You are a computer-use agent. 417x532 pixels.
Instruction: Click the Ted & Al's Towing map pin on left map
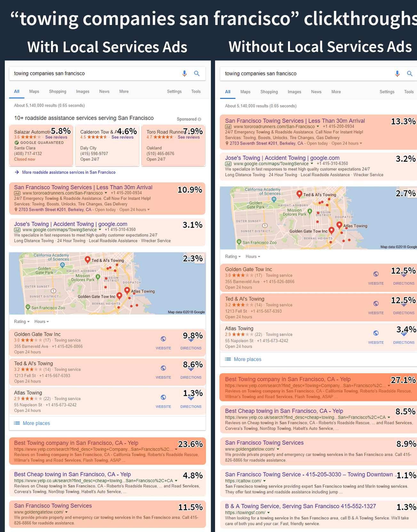(x=87, y=260)
